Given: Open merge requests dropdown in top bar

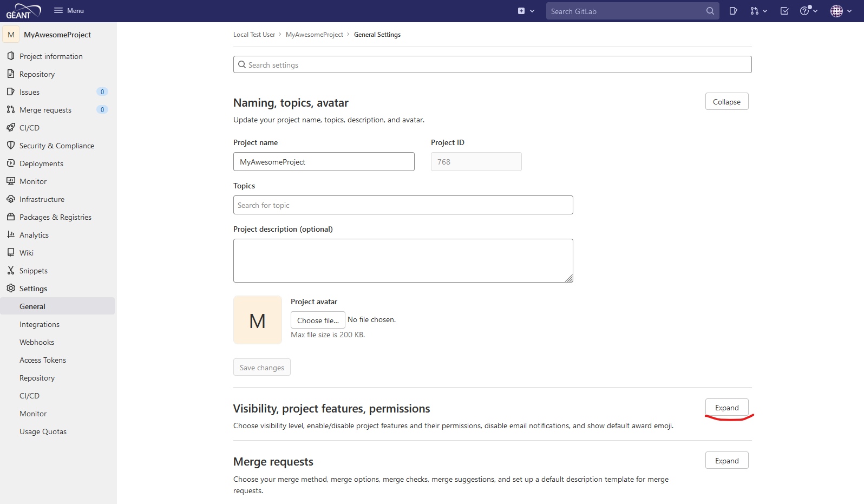Looking at the screenshot, I should tap(758, 11).
